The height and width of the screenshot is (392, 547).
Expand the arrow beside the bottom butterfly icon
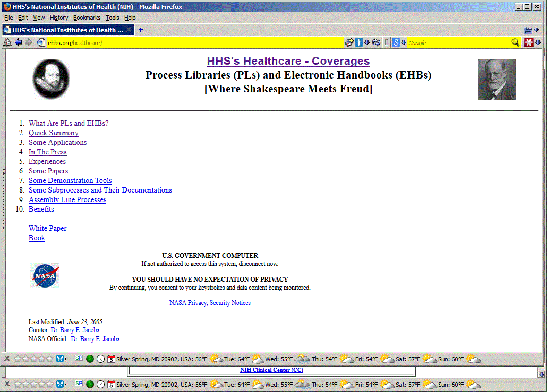point(65,384)
